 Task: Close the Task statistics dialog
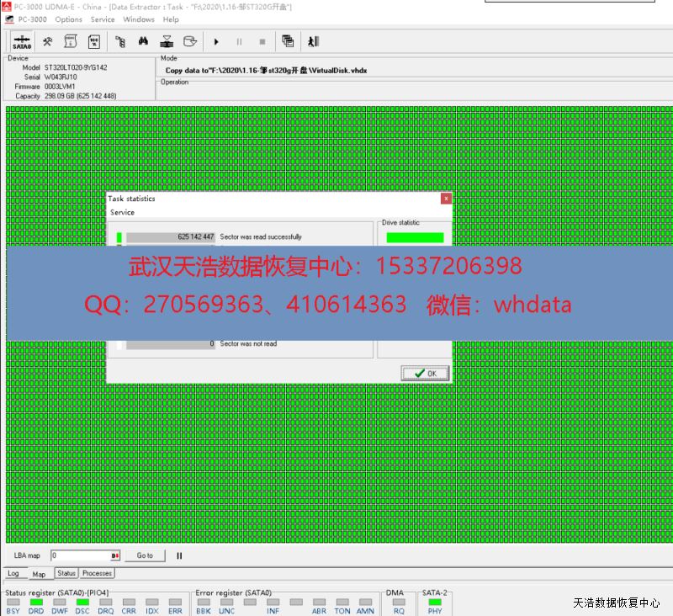(x=446, y=199)
